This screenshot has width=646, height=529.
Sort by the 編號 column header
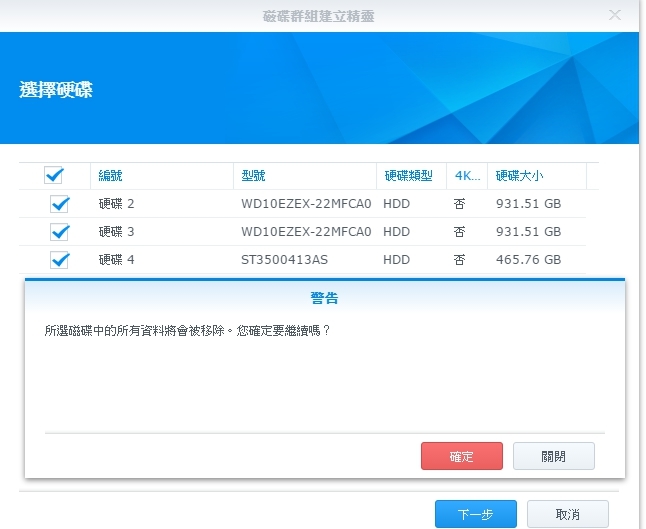click(x=110, y=176)
